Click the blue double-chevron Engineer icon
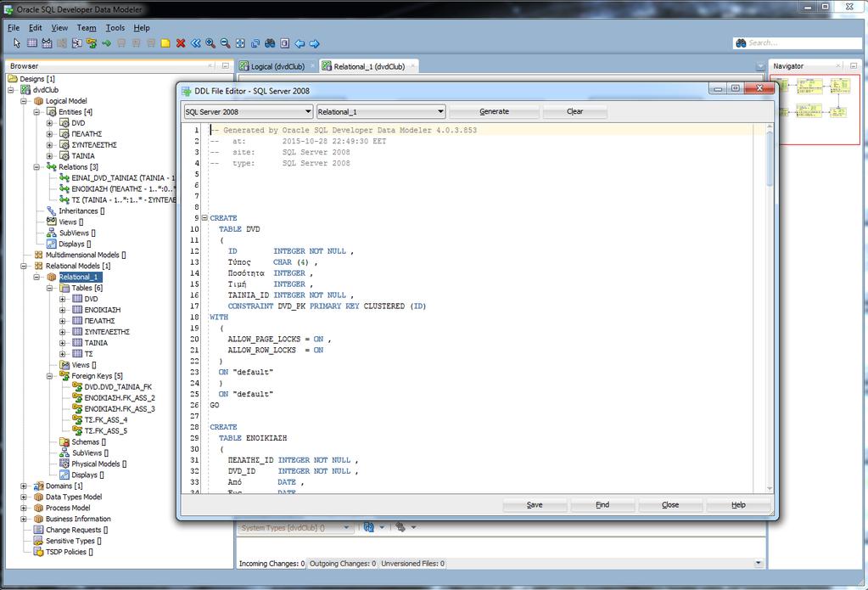868x590 pixels. 195,43
